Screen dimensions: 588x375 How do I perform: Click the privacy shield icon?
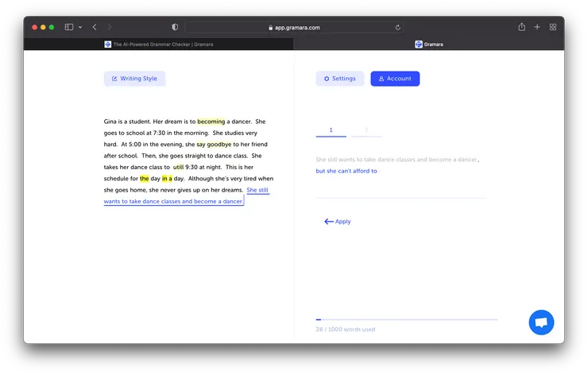coord(175,27)
